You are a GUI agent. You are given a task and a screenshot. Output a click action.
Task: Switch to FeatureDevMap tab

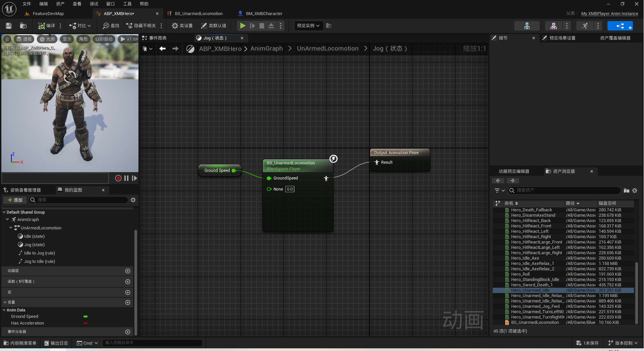coord(48,14)
